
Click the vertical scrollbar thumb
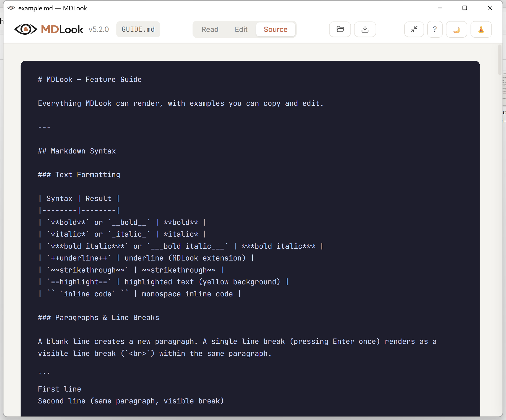499,60
